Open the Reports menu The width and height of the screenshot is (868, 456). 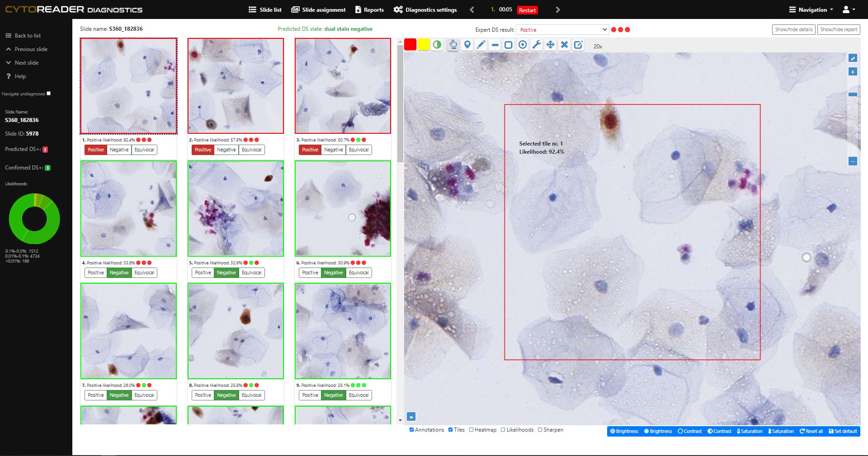tap(369, 9)
